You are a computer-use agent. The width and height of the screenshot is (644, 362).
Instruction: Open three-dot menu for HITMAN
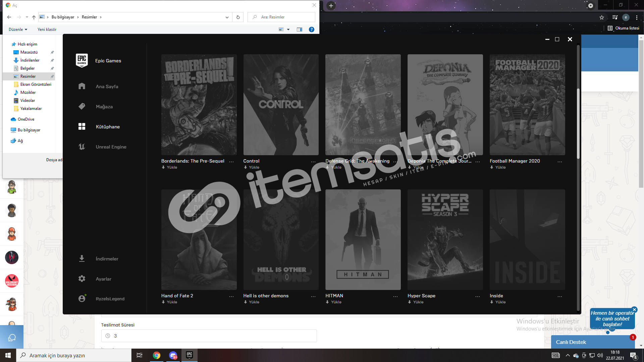click(395, 296)
